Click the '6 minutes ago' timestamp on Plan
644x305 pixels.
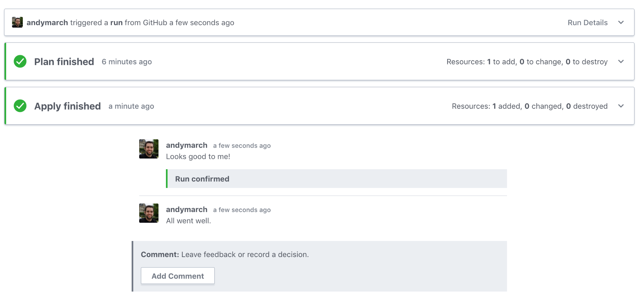coord(127,62)
